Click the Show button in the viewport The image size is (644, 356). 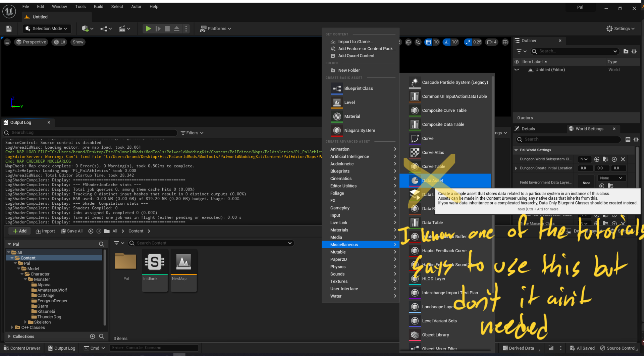(78, 42)
